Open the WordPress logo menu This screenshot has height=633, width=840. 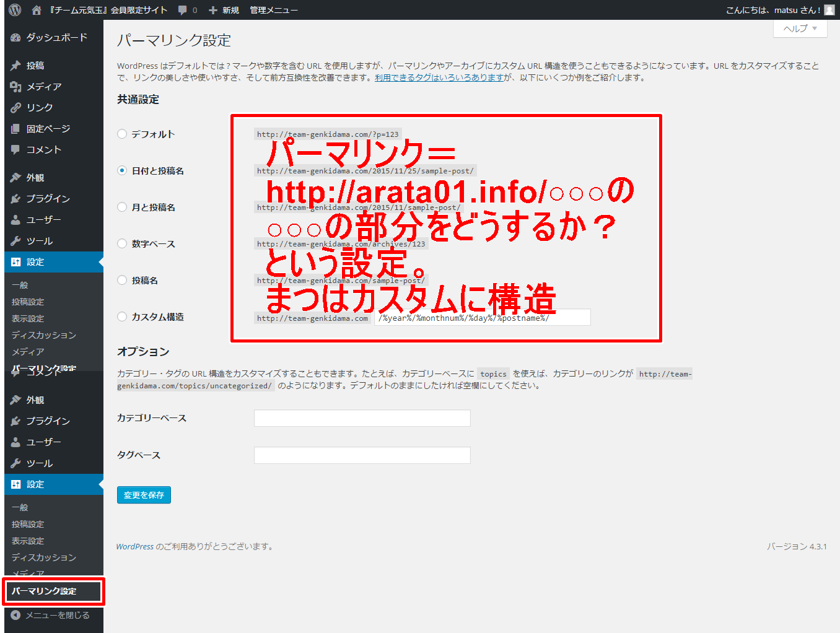(x=15, y=10)
